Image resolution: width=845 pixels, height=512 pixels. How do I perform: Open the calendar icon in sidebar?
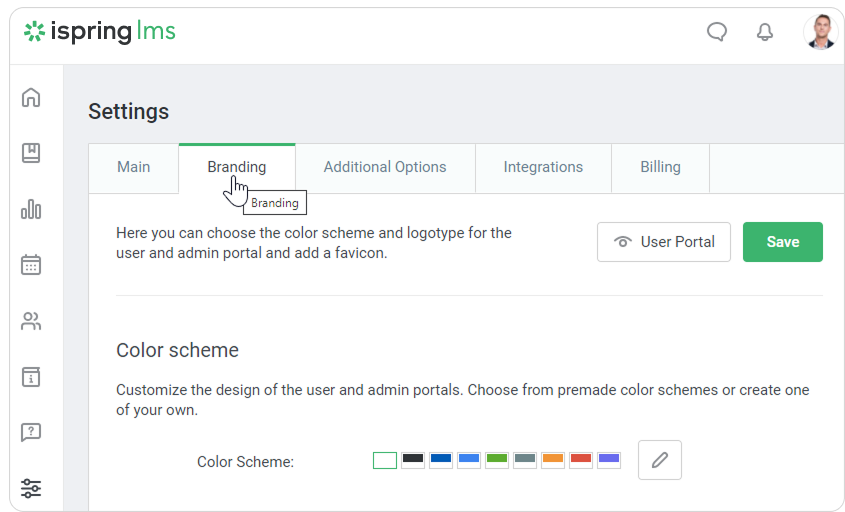[x=31, y=265]
